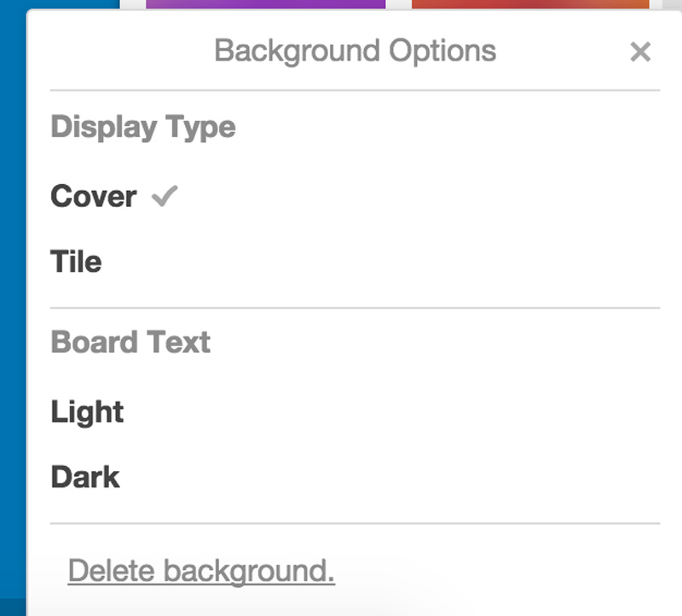Switch display type to Tile
This screenshot has height=616, width=682.
(x=76, y=262)
